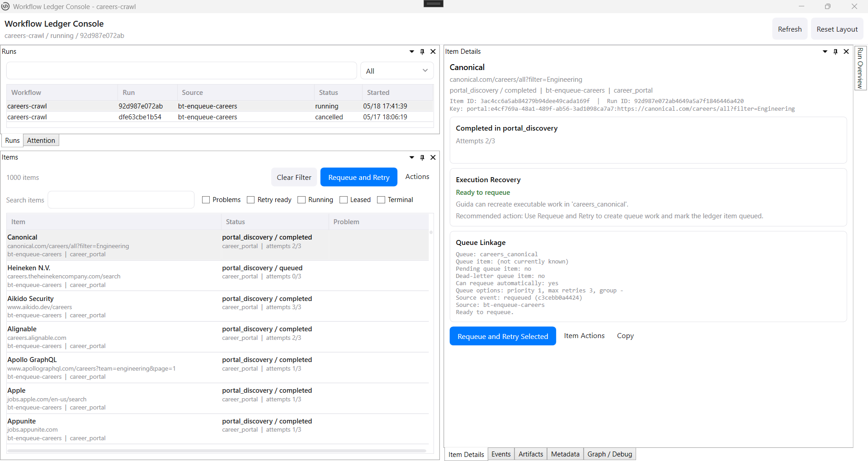Click the Completed in portal_discovery card
This screenshot has width=868, height=461.
coord(648,140)
